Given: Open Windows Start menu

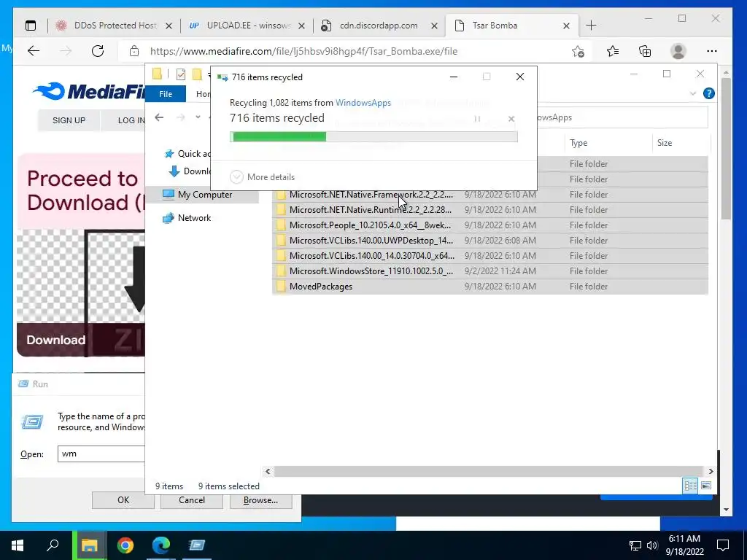Looking at the screenshot, I should click(18, 545).
